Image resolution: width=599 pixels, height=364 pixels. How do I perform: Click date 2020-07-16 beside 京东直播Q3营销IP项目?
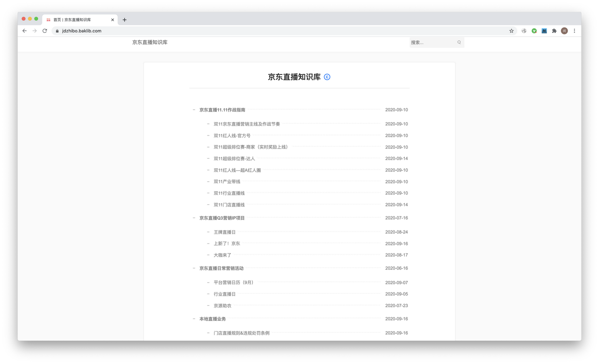[396, 218]
